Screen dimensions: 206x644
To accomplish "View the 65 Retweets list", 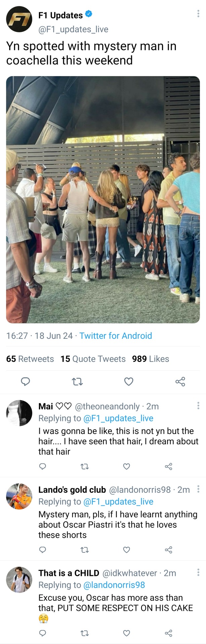I will coord(30,359).
